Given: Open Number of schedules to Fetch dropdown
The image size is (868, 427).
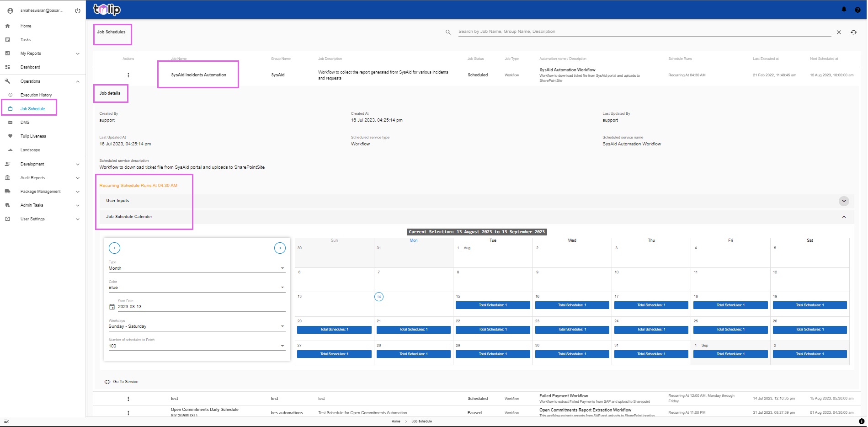Looking at the screenshot, I should pyautogui.click(x=197, y=346).
